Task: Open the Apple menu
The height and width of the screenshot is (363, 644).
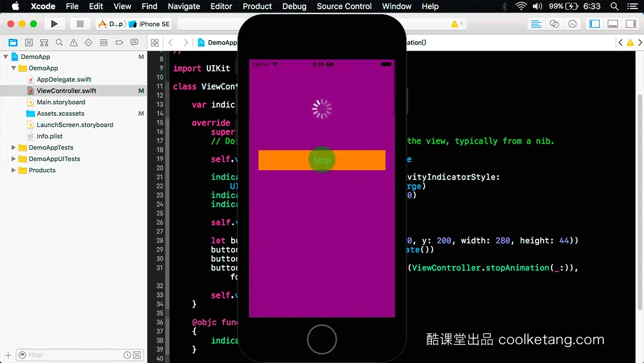Action: click(15, 6)
